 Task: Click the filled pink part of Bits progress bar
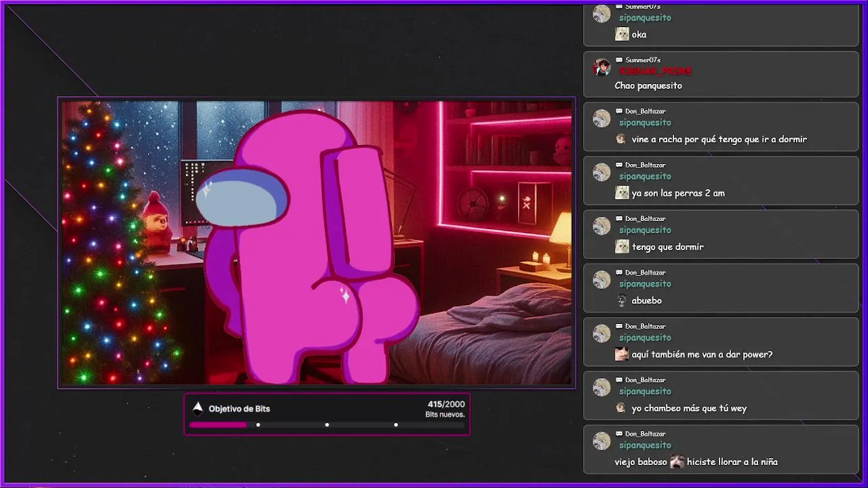[x=218, y=425]
